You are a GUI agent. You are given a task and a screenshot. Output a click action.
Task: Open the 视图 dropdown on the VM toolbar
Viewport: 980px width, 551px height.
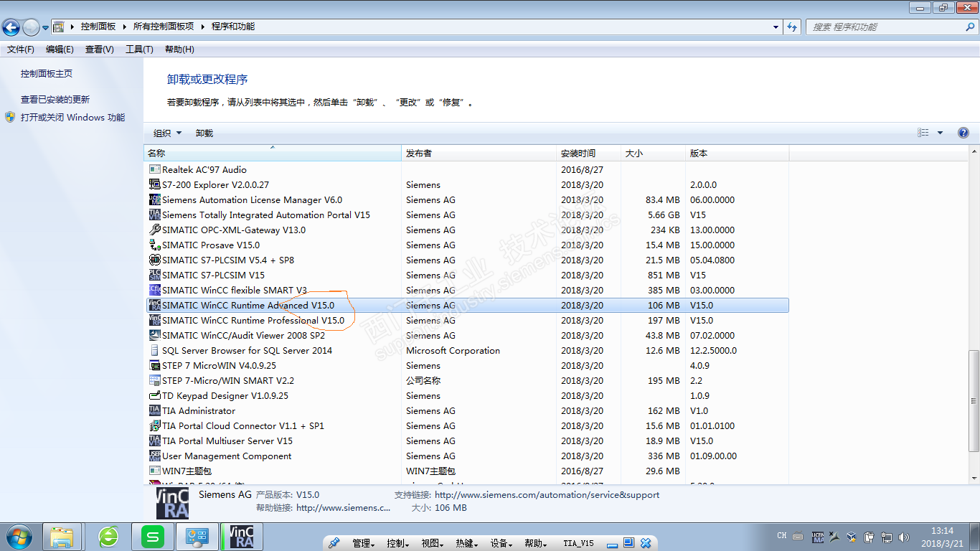[433, 544]
